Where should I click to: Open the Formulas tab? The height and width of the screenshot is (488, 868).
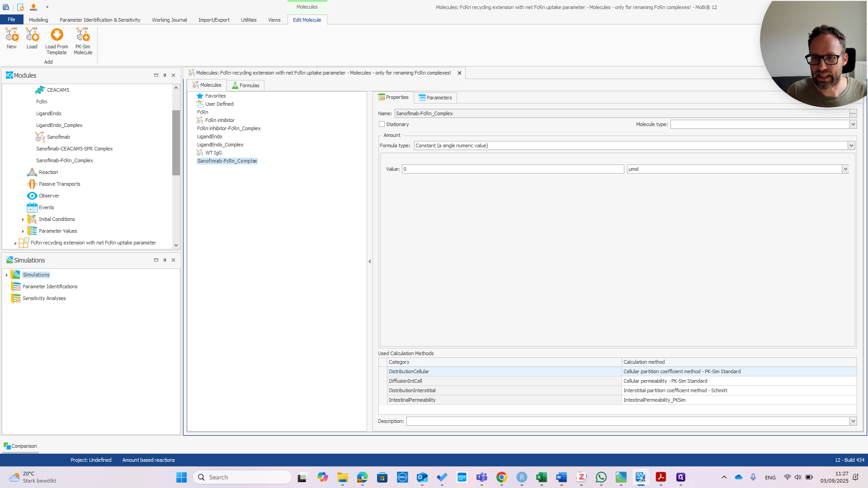(x=245, y=85)
